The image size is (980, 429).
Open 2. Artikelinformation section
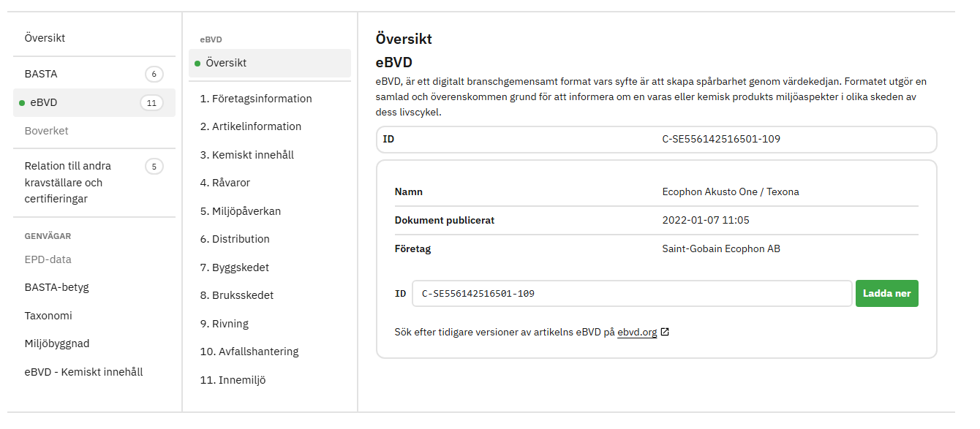[251, 126]
